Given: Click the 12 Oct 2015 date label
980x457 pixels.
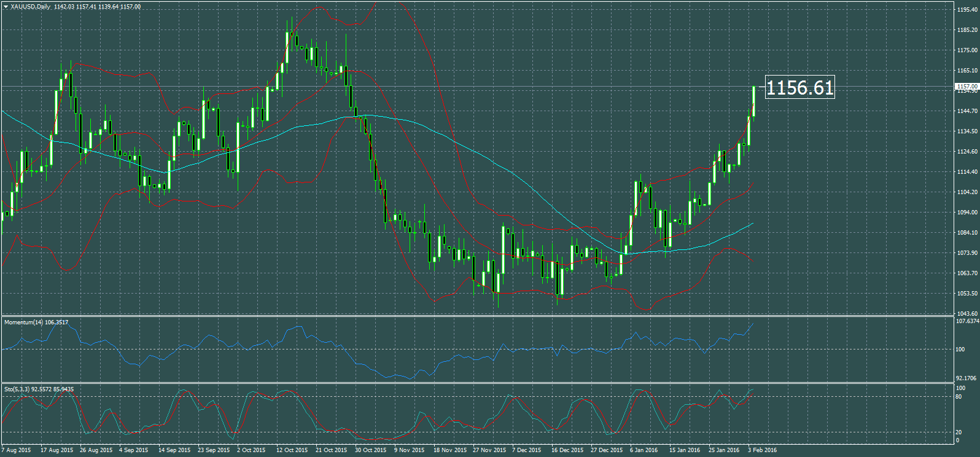Looking at the screenshot, I should [x=292, y=450].
